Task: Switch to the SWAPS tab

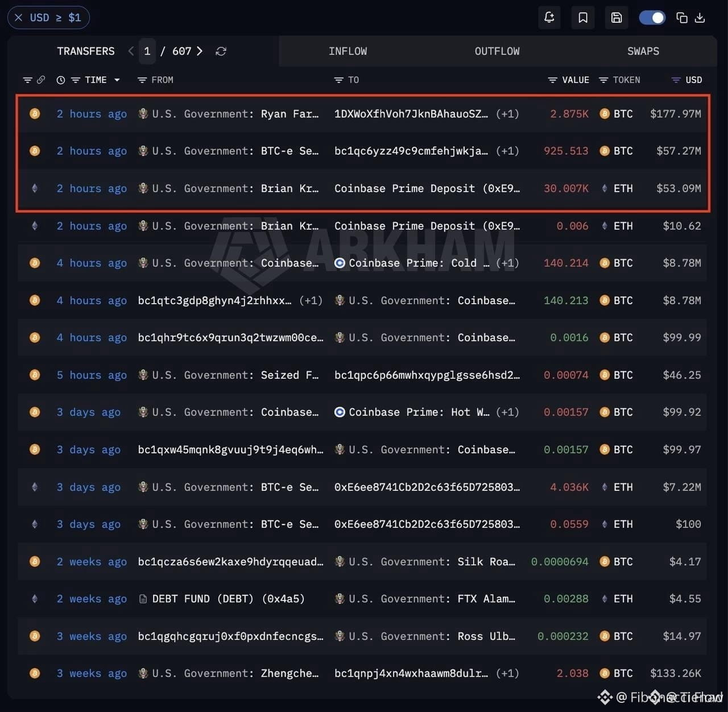Action: (x=643, y=51)
